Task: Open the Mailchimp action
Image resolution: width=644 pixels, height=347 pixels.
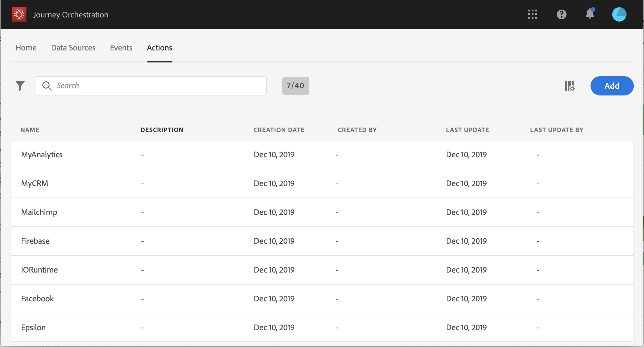Action: [x=39, y=212]
